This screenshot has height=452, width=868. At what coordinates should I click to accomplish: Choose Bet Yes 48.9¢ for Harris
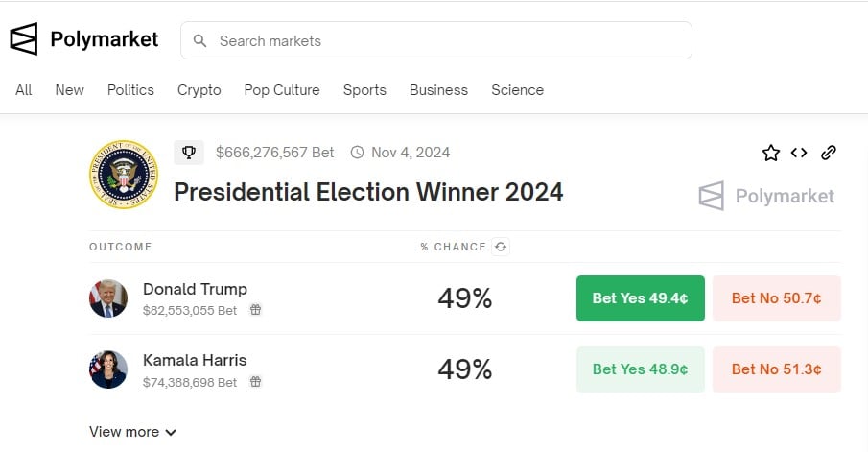640,369
